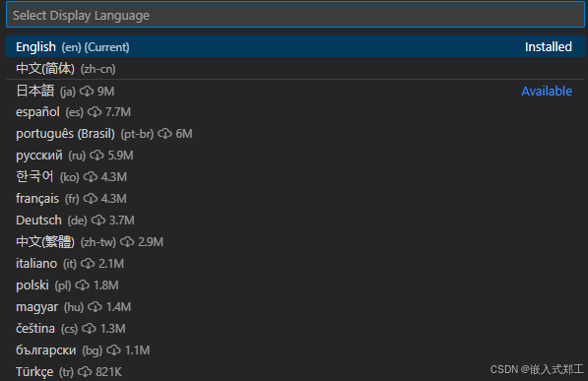Select Deutsch (de) language pack

(295, 221)
